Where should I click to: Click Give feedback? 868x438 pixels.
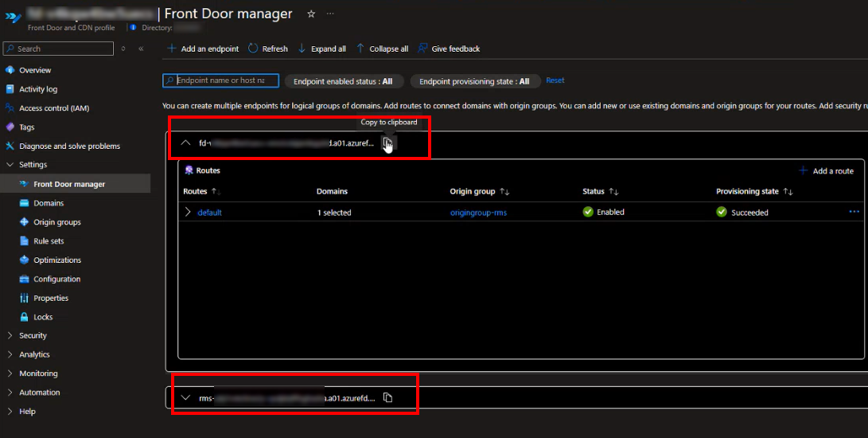[x=449, y=49]
